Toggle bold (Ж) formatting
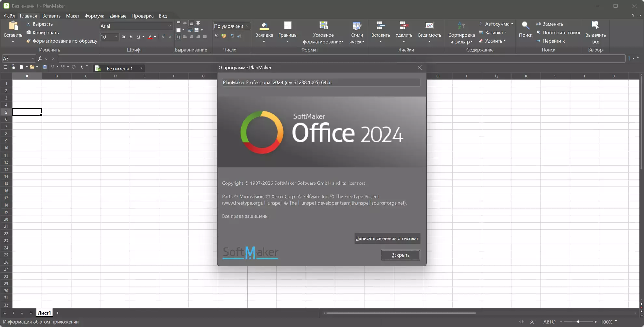The width and height of the screenshot is (644, 327). pyautogui.click(x=124, y=37)
